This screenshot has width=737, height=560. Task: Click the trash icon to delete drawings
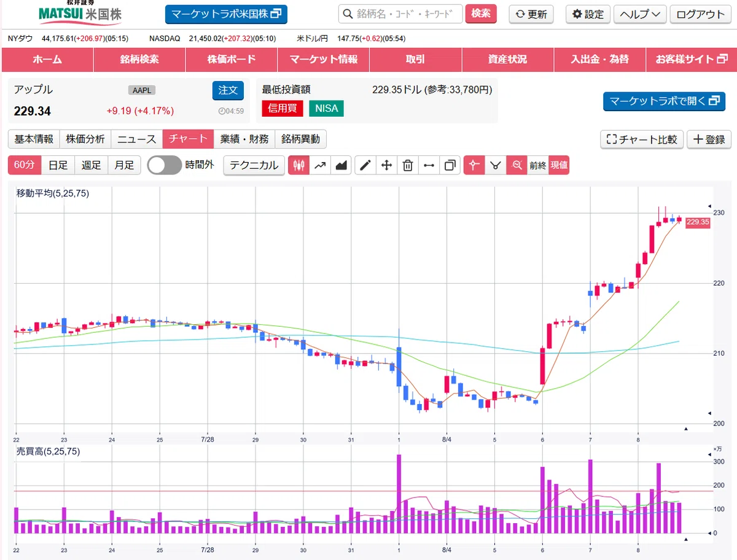pos(408,165)
